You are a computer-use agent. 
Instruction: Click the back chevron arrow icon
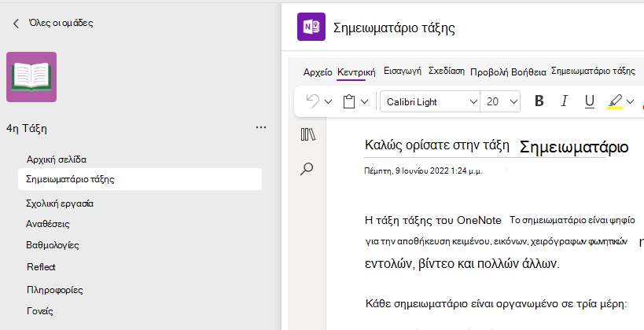click(16, 24)
